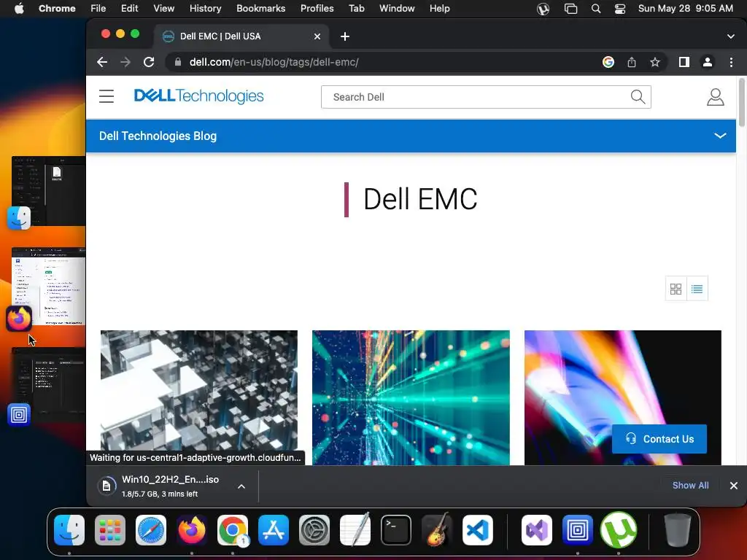Click the date and time in menu bar
Image resolution: width=747 pixels, height=560 pixels.
tap(686, 8)
